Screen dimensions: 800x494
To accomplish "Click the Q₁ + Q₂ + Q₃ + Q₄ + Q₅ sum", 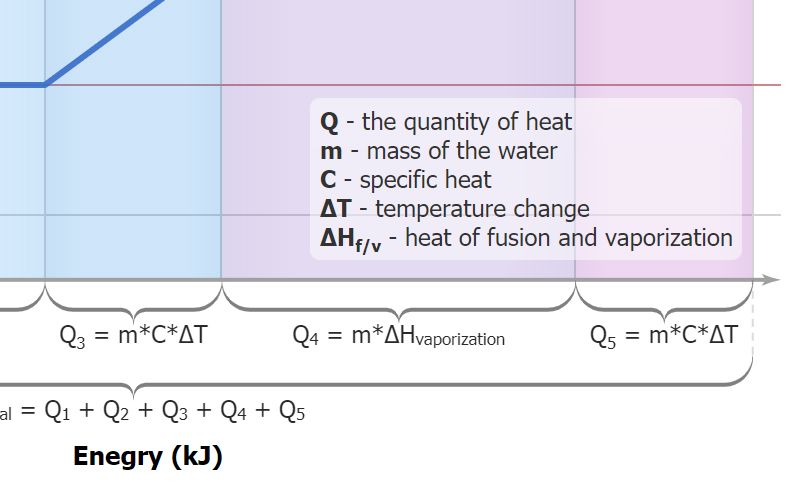I will tap(175, 411).
